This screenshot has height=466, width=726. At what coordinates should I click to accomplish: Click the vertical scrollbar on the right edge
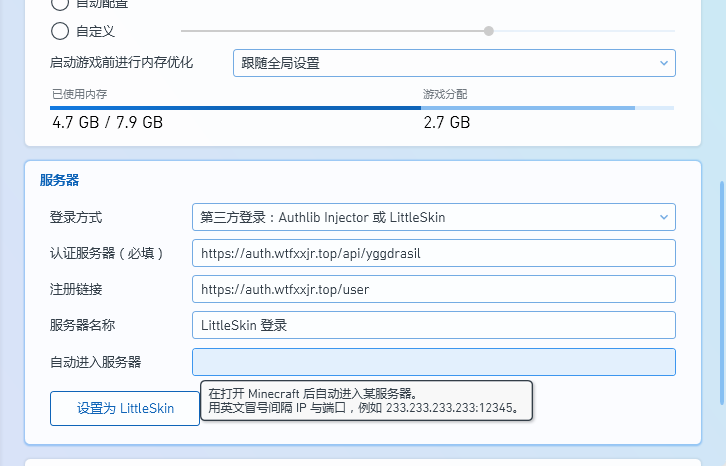[x=721, y=290]
